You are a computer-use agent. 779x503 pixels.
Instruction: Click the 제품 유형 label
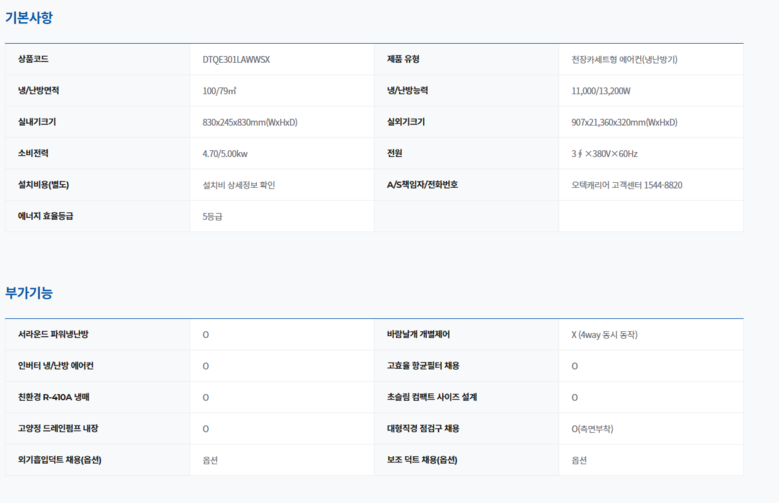[406, 59]
